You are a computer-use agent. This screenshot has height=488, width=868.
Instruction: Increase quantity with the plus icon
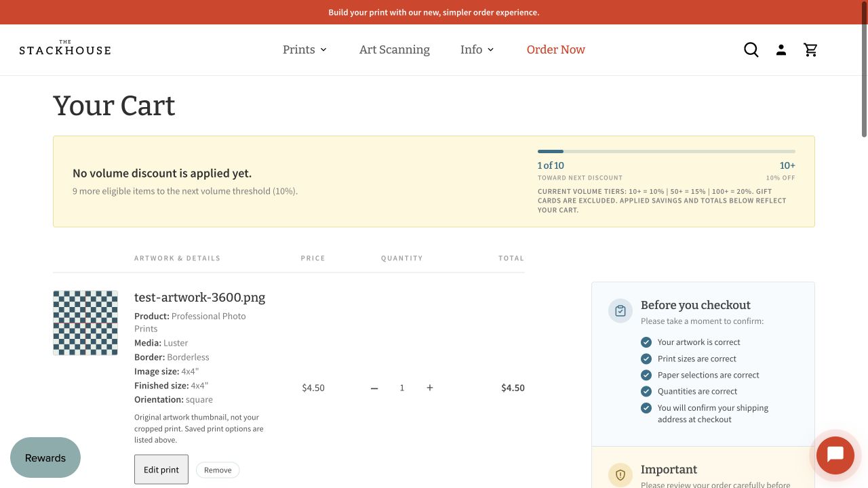[x=430, y=388]
